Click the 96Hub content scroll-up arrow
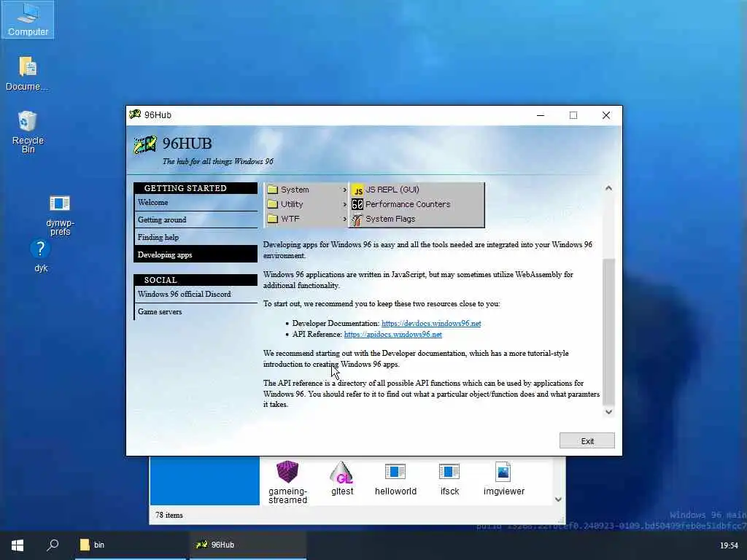747x560 pixels. pyautogui.click(x=608, y=188)
